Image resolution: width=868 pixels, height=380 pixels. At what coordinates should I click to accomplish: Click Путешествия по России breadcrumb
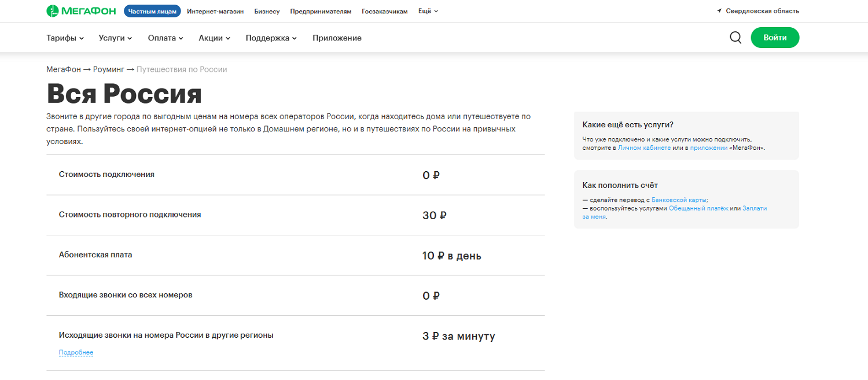click(x=182, y=69)
